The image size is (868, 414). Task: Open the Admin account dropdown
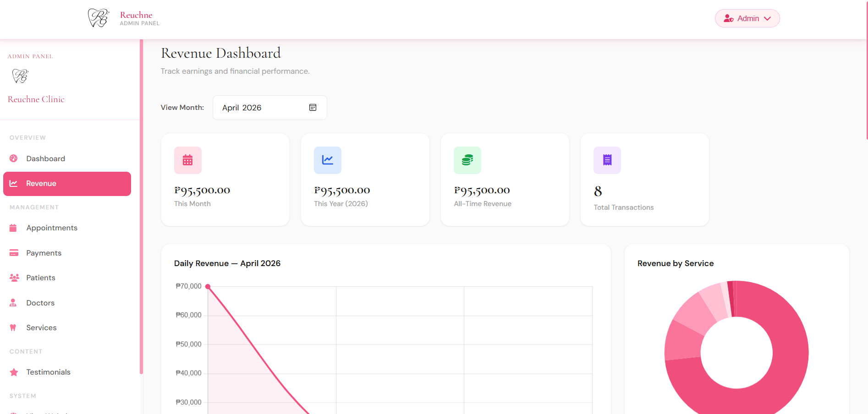pyautogui.click(x=747, y=18)
